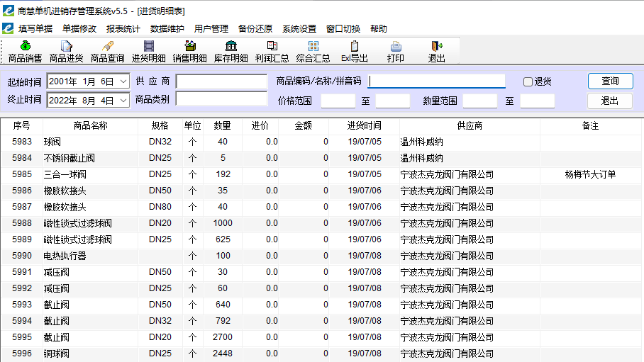Click the 数量范围 minimum field

pyautogui.click(x=480, y=101)
